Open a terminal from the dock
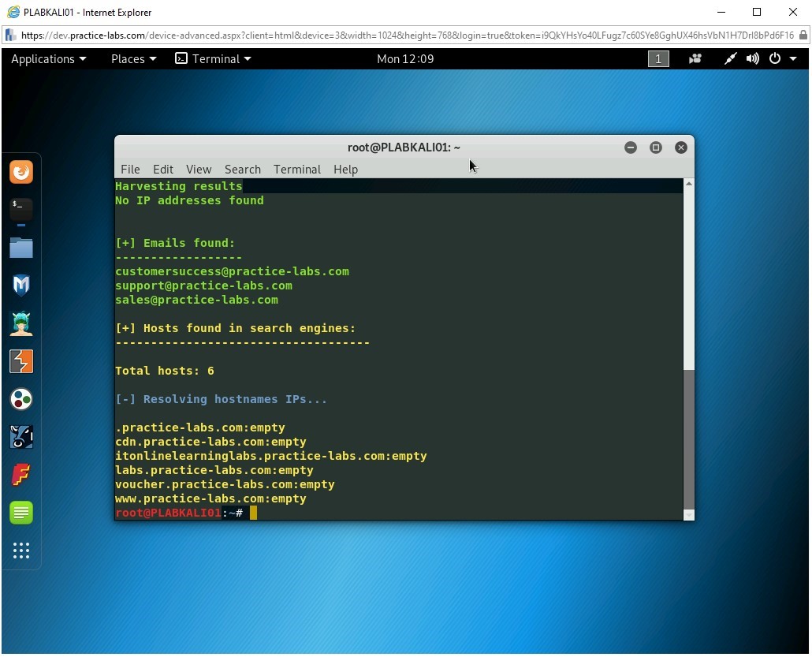Screen dimensions: 812x657 21,209
